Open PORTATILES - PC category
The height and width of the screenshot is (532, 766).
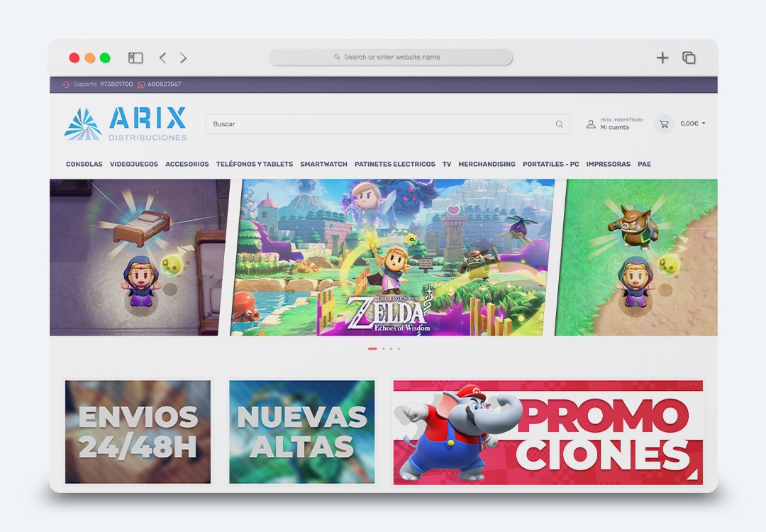pyautogui.click(x=550, y=164)
